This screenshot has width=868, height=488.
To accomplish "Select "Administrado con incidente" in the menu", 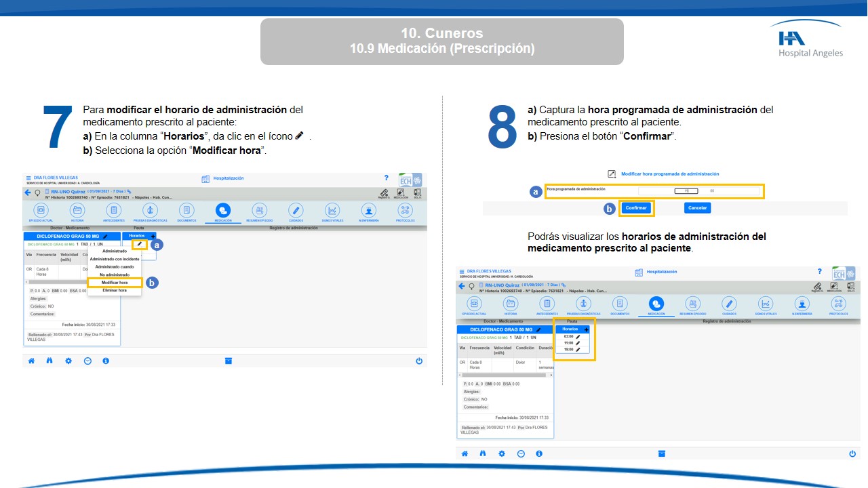I will click(x=114, y=259).
